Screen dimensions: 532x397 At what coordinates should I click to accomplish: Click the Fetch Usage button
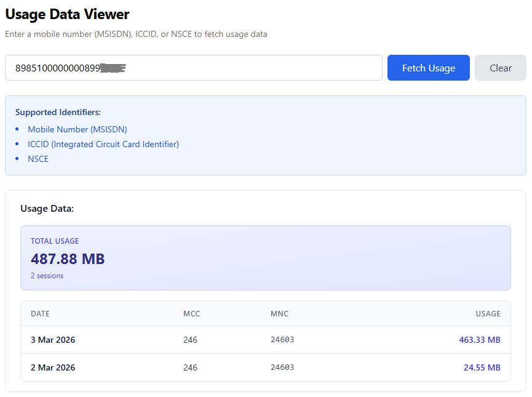pos(428,68)
